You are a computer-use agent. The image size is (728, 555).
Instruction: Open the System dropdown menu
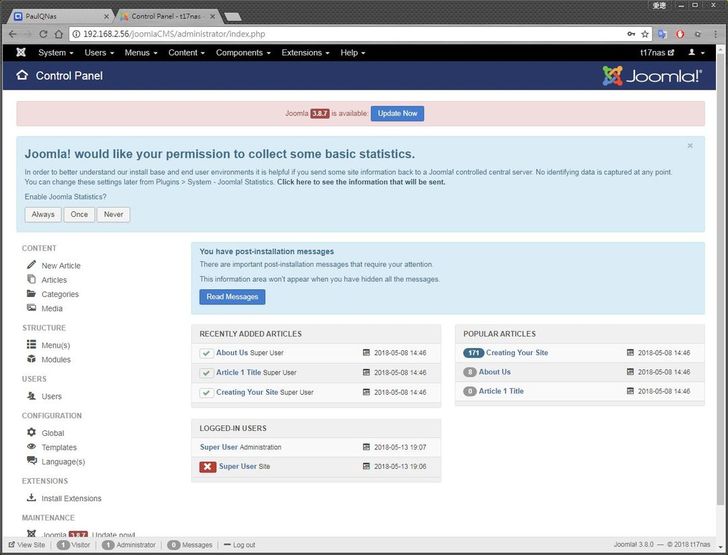tap(56, 52)
